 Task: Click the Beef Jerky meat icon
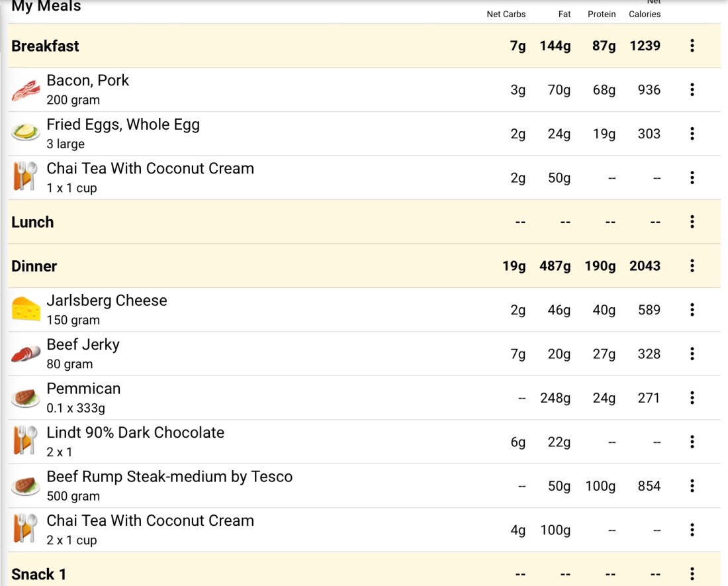[x=26, y=354]
